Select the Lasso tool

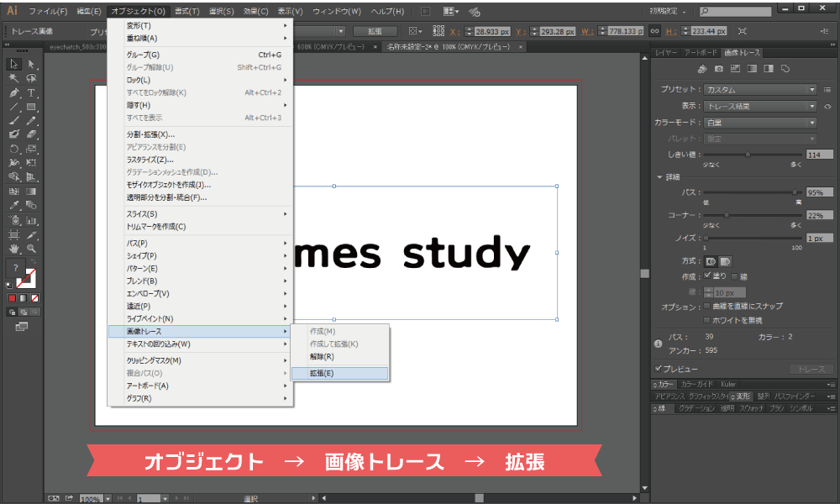click(x=31, y=78)
